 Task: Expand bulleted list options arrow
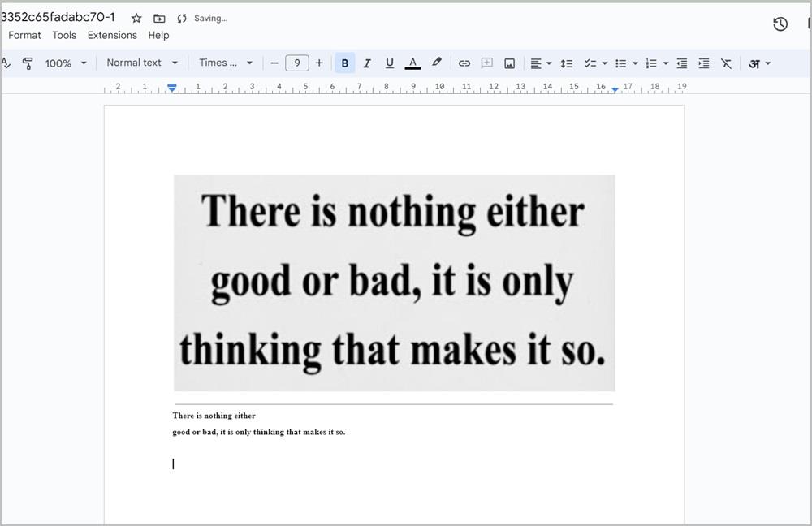[x=636, y=63]
